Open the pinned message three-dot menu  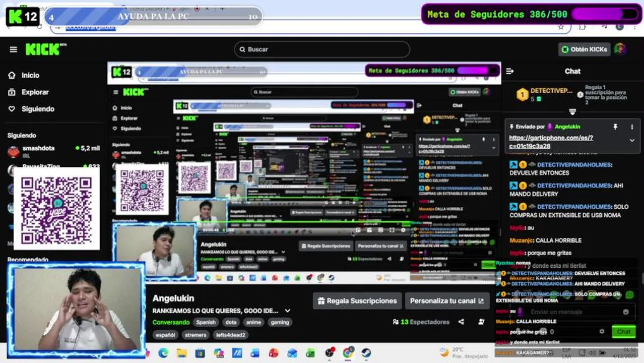pyautogui.click(x=632, y=127)
